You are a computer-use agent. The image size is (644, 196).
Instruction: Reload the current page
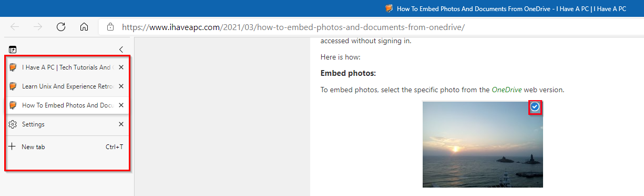click(x=61, y=27)
